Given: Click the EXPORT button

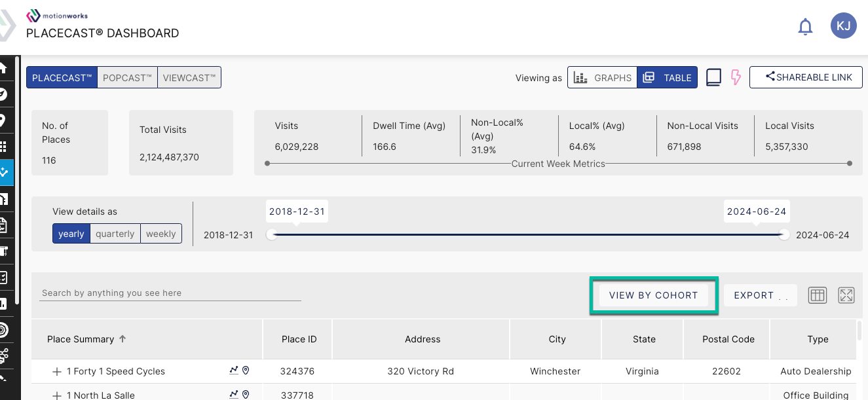Looking at the screenshot, I should pyautogui.click(x=760, y=295).
